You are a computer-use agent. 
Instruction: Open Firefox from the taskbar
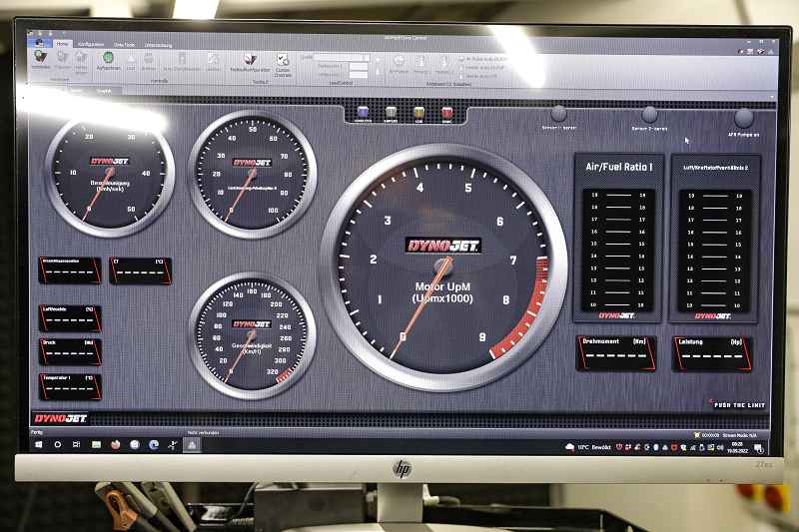[116, 445]
